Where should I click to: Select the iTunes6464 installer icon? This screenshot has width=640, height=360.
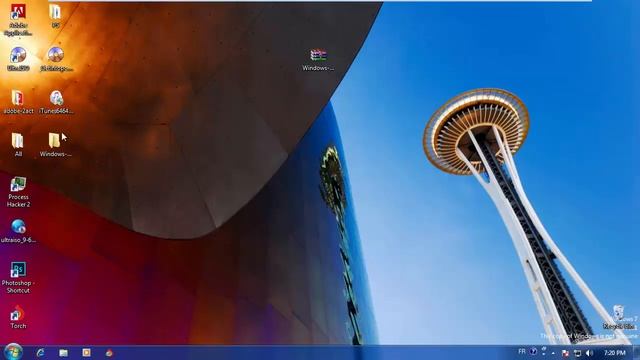pos(56,102)
